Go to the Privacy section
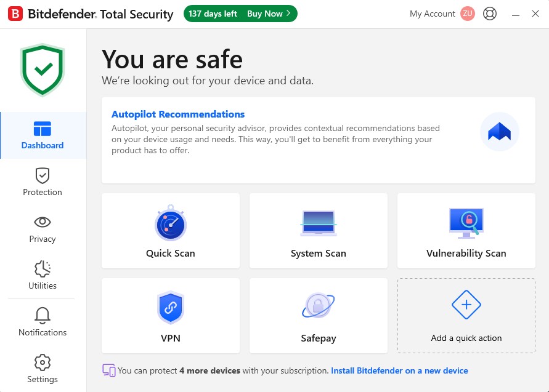 [x=43, y=229]
